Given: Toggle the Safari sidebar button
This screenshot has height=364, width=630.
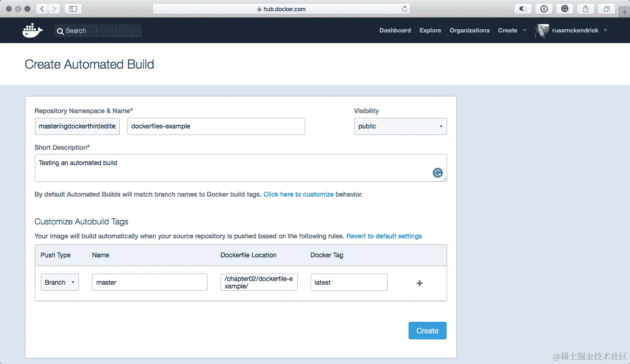Looking at the screenshot, I should click(73, 9).
